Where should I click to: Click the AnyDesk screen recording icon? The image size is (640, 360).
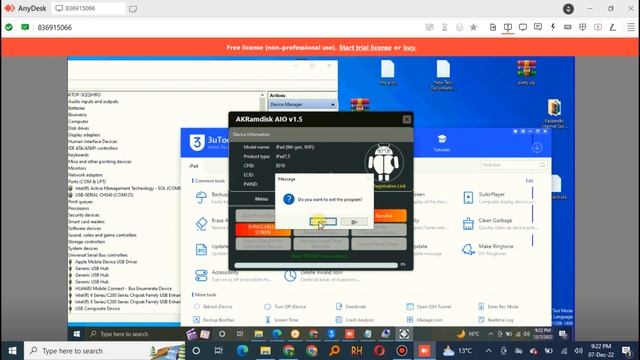pos(598,27)
